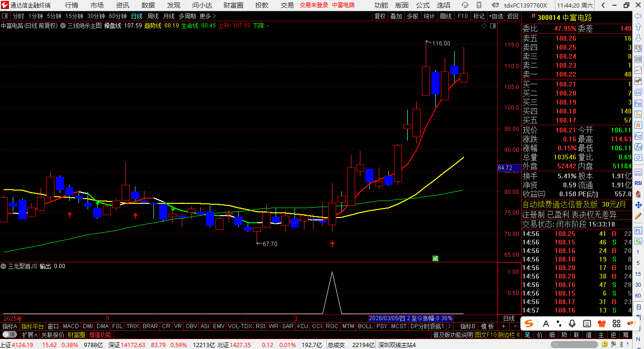The height and width of the screenshot is (349, 644).
Task: Click the +自选 add to watchlist button
Action: tap(495, 16)
